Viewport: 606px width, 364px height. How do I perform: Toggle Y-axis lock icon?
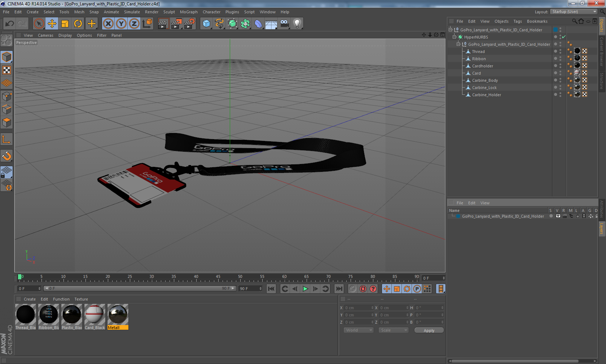point(121,24)
